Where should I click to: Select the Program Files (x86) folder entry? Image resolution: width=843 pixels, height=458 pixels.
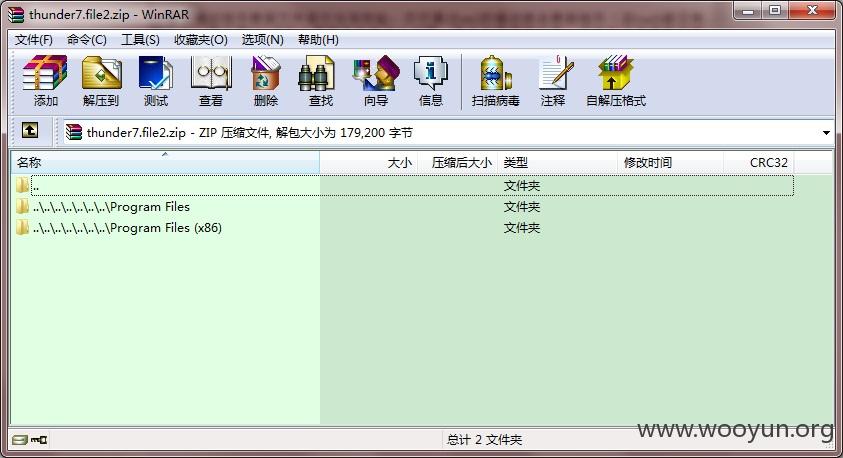(127, 228)
